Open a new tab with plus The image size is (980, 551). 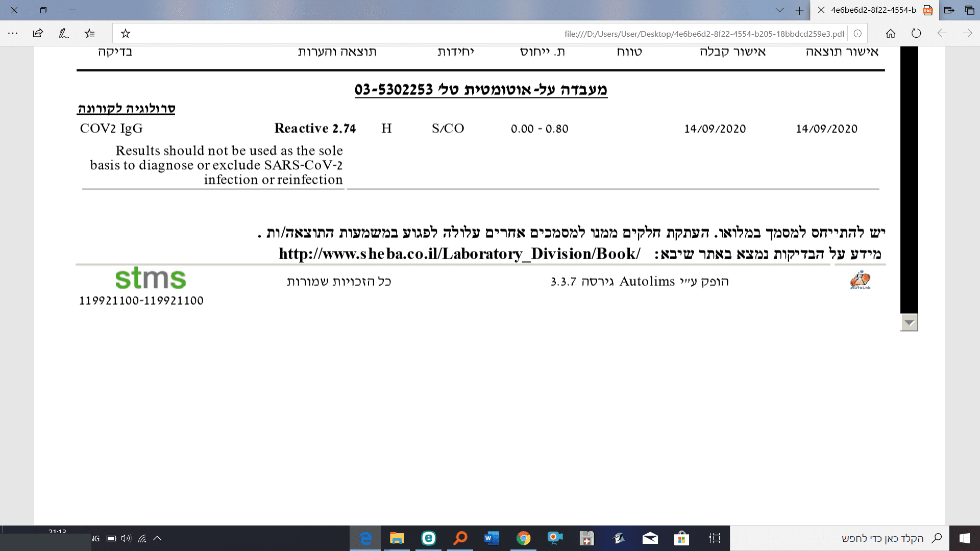(x=799, y=10)
